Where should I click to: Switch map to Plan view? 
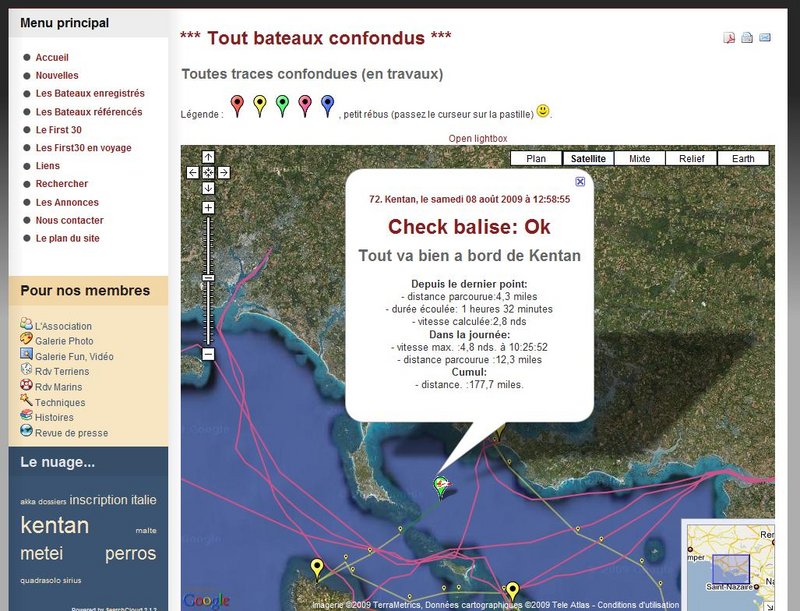click(536, 158)
